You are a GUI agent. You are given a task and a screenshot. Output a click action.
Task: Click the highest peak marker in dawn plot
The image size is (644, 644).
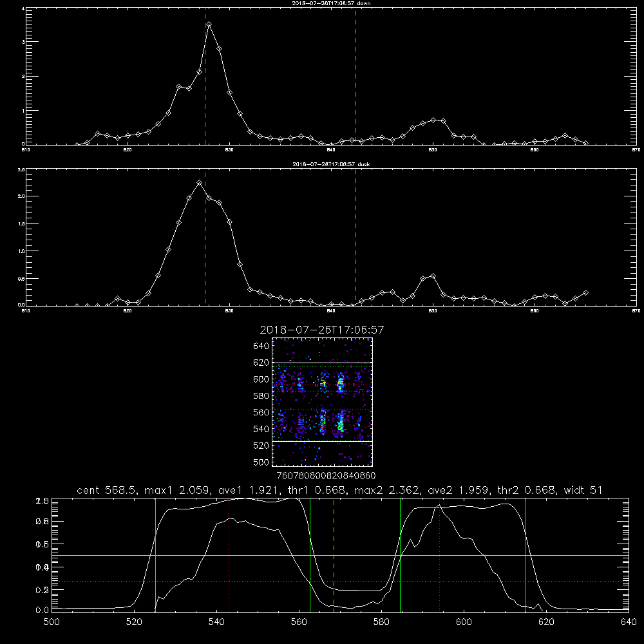click(209, 24)
